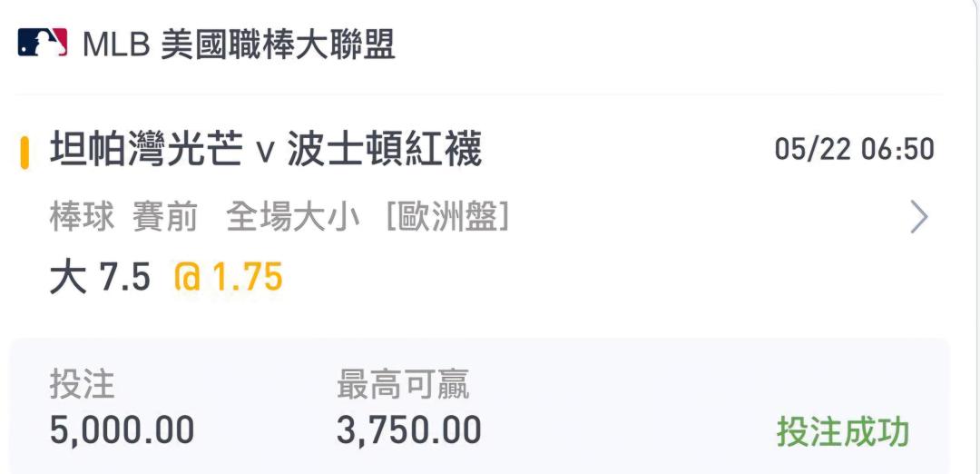
Task: Click the yellow @1.75 odds value
Action: 229,277
